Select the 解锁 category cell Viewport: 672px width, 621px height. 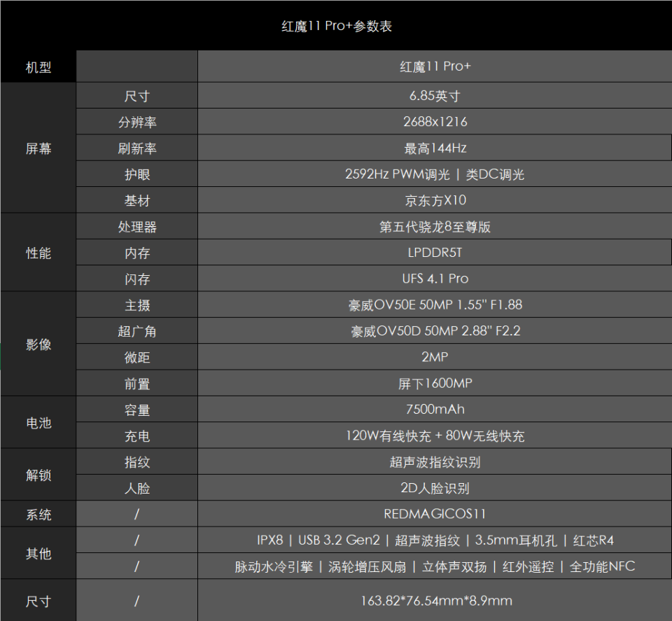pos(38,475)
